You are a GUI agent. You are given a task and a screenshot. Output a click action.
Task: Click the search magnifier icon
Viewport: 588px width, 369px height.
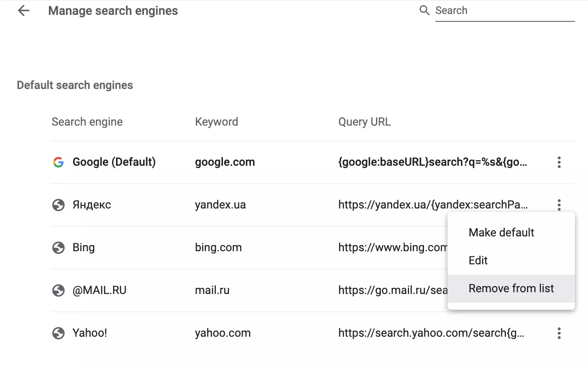[424, 10]
